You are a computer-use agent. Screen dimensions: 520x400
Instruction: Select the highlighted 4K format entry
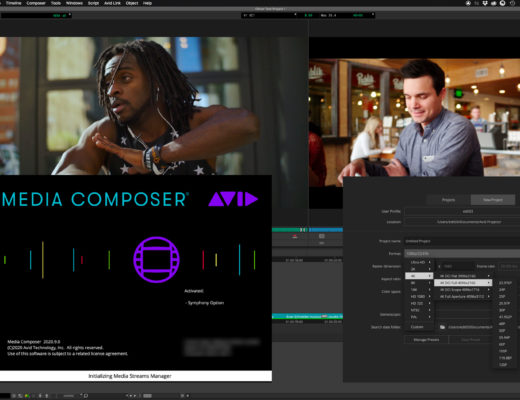coord(419,276)
